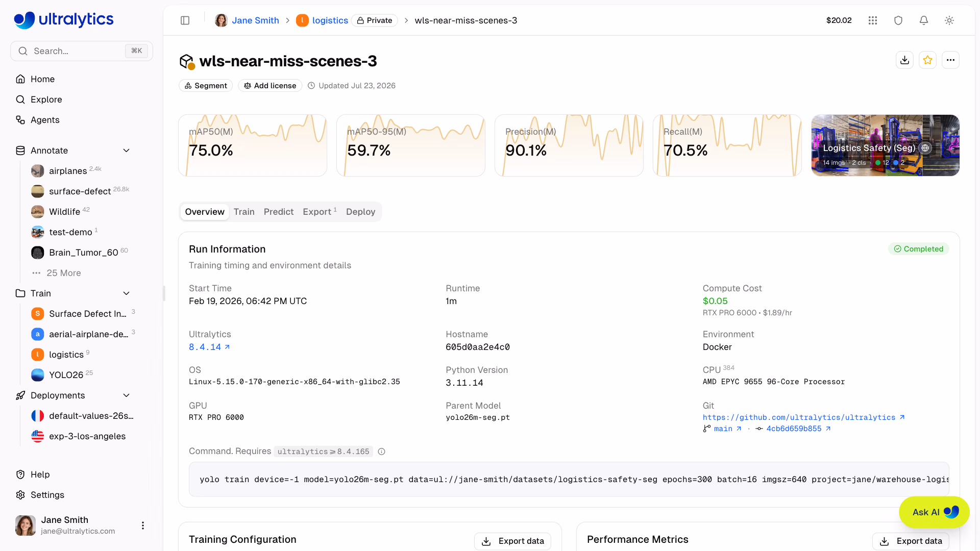Export data for Training Configuration
980x551 pixels.
(512, 541)
